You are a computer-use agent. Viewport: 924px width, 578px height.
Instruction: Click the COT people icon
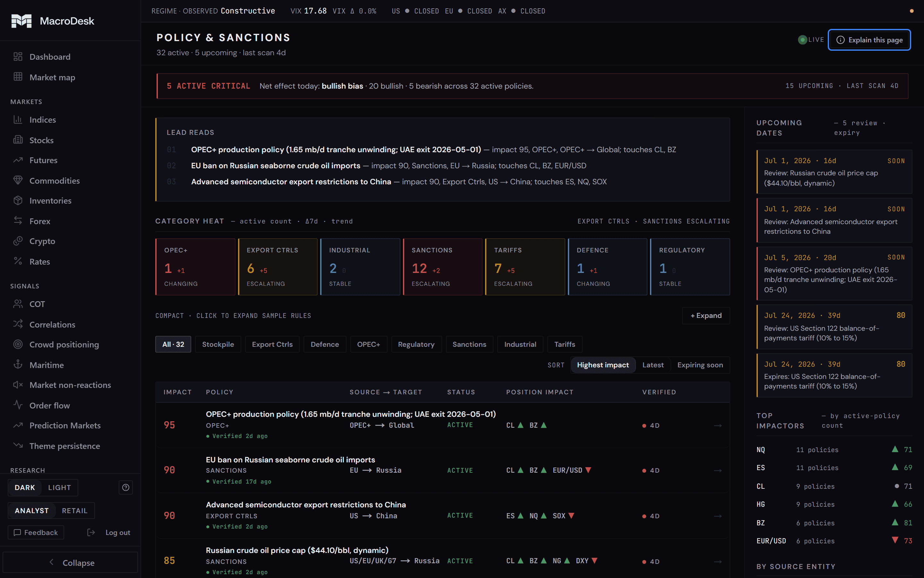[x=18, y=304]
